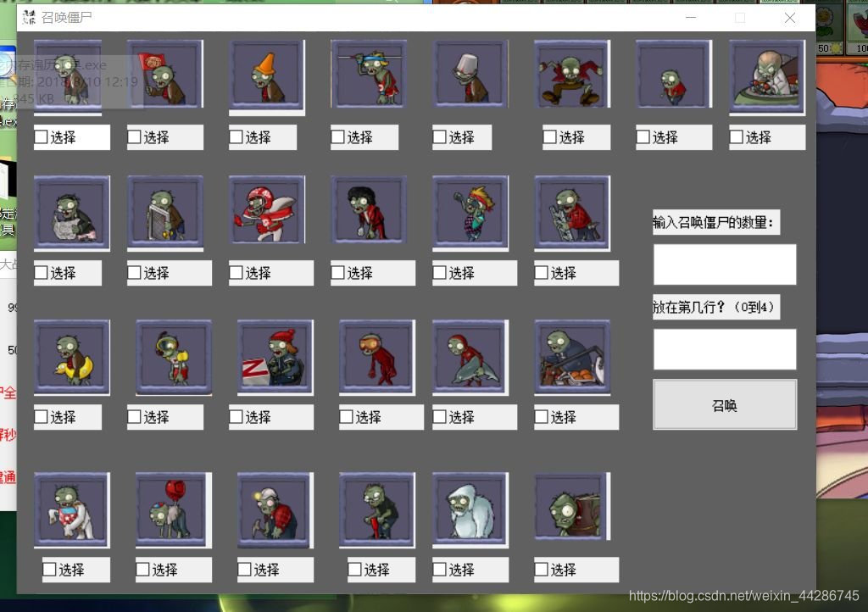Minimize the 召唤僵尸 window

point(691,18)
